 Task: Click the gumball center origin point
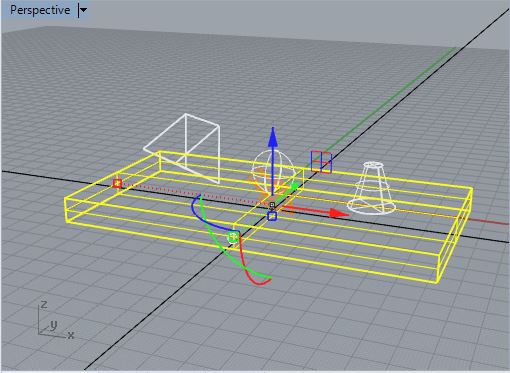[x=272, y=204]
